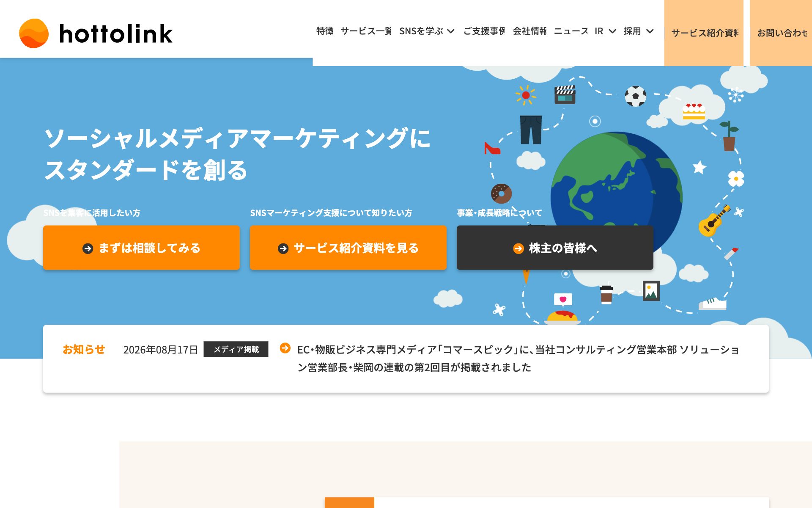
Task: Open the ニュース nav link
Action: (571, 31)
